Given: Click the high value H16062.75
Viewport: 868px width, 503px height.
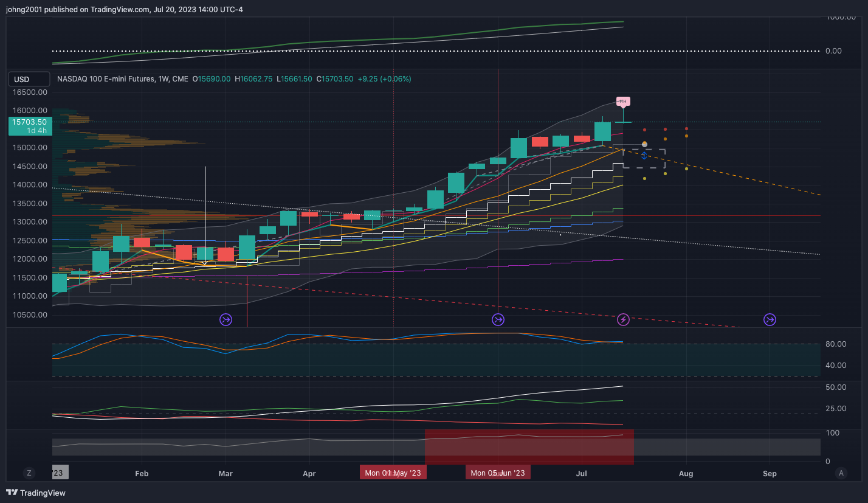Looking at the screenshot, I should click(254, 79).
